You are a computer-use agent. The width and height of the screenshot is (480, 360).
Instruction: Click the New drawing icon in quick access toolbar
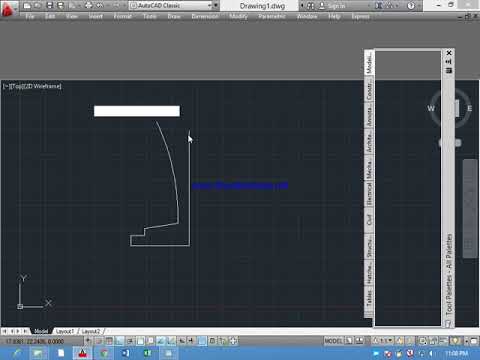click(x=27, y=6)
